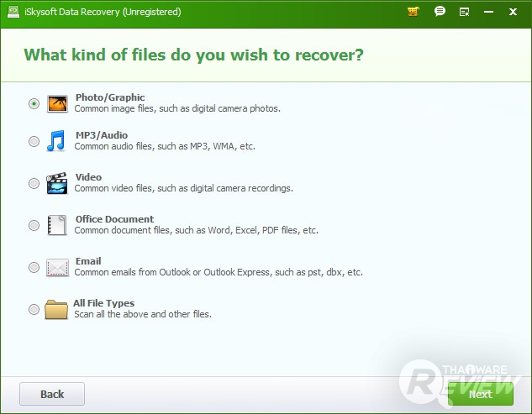Choose the Video radio button
Image resolution: width=532 pixels, height=414 pixels.
pyautogui.click(x=34, y=183)
